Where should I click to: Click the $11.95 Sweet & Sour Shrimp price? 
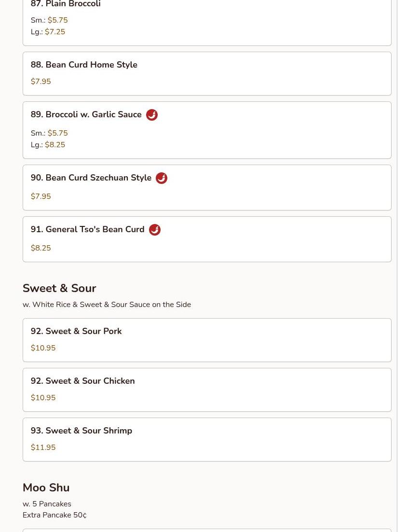[43, 447]
